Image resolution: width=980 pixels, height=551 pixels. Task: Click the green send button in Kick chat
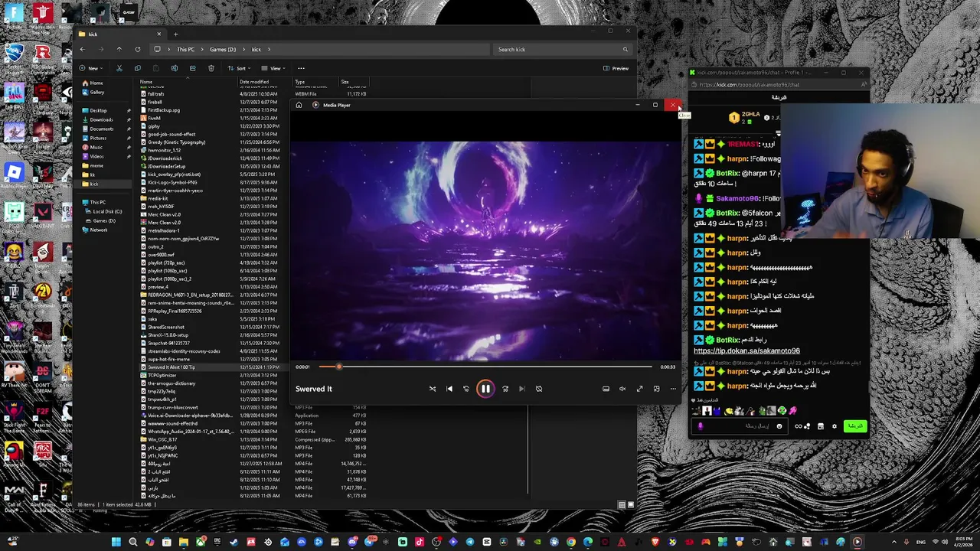pos(855,426)
